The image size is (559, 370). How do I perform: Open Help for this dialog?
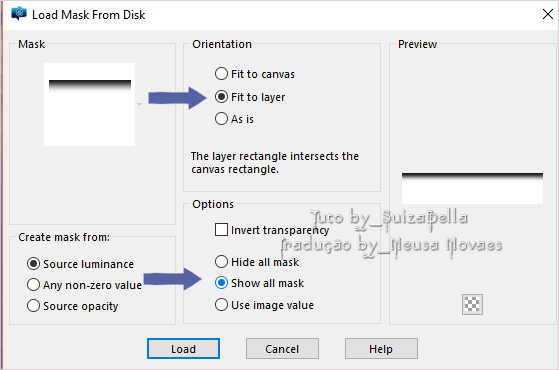pyautogui.click(x=381, y=349)
